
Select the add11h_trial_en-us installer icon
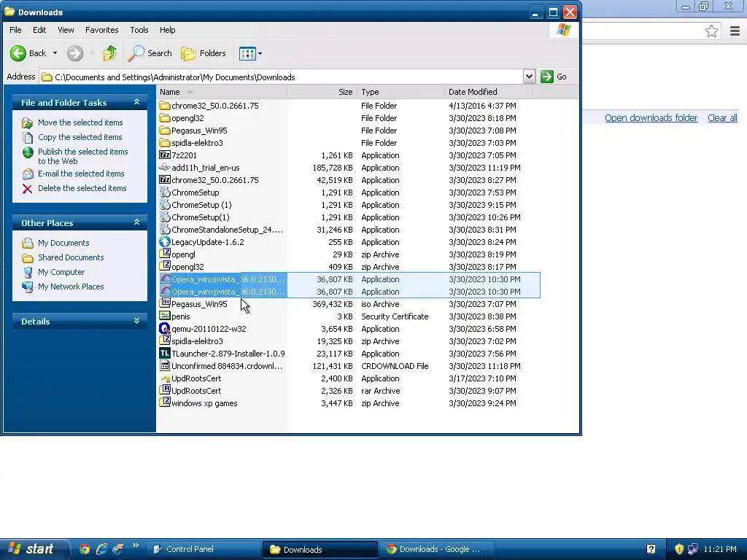pyautogui.click(x=165, y=168)
